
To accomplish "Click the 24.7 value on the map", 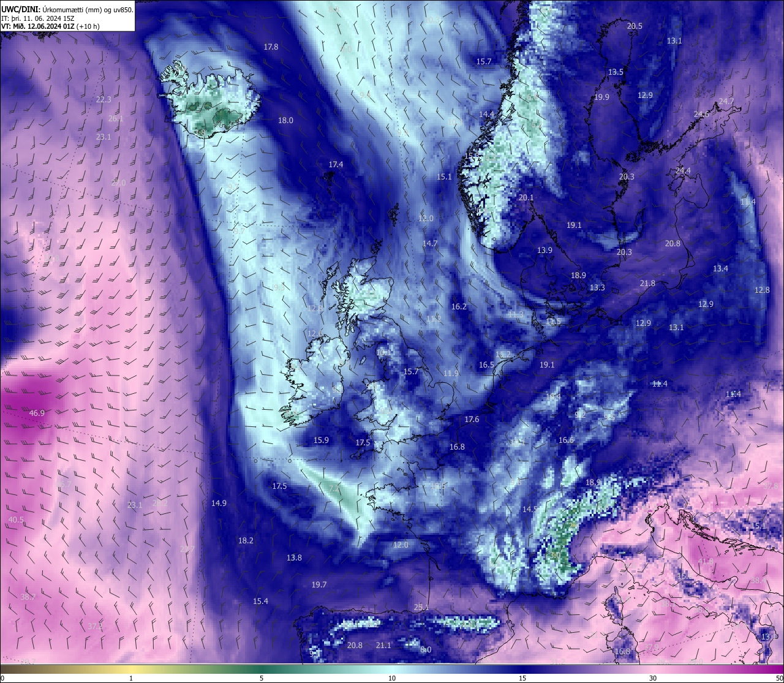I will tap(726, 102).
